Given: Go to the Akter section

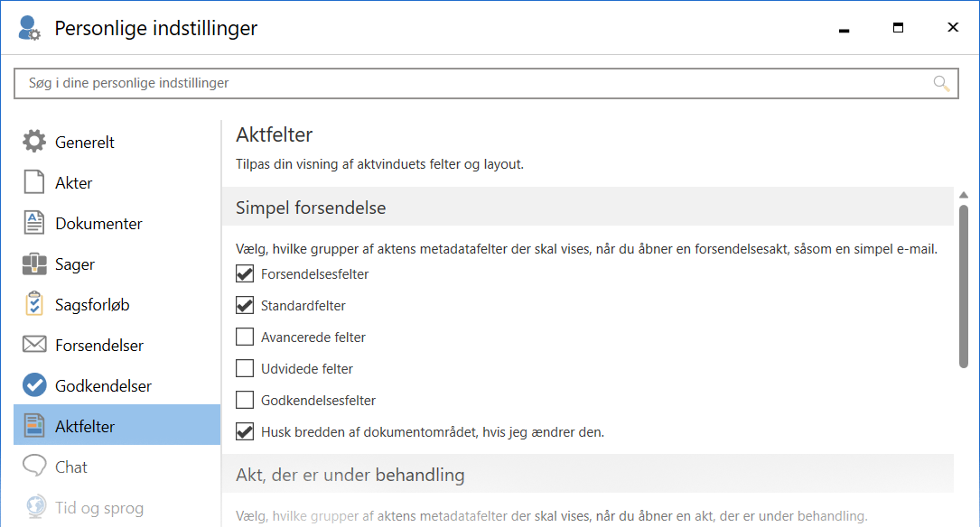Looking at the screenshot, I should tap(117, 182).
